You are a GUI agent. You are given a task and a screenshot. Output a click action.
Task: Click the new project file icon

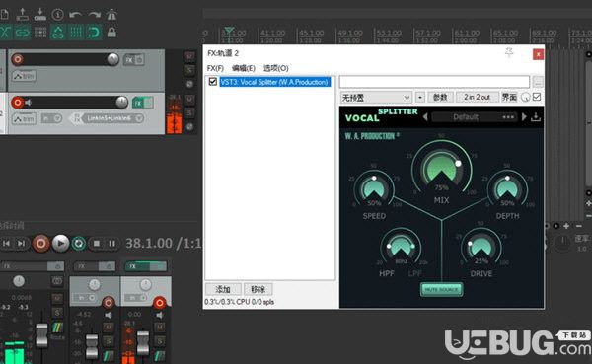(x=4, y=15)
